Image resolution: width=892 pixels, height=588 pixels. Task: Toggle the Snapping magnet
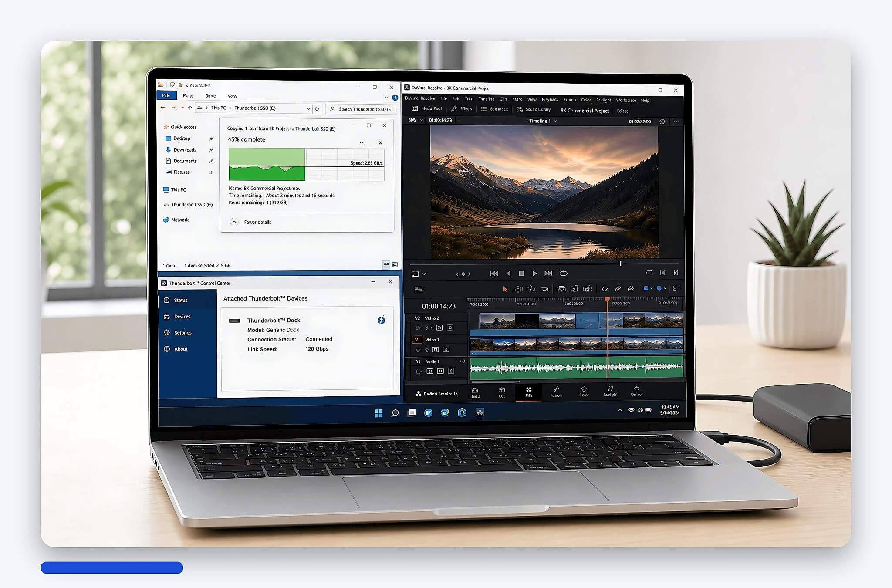point(605,289)
